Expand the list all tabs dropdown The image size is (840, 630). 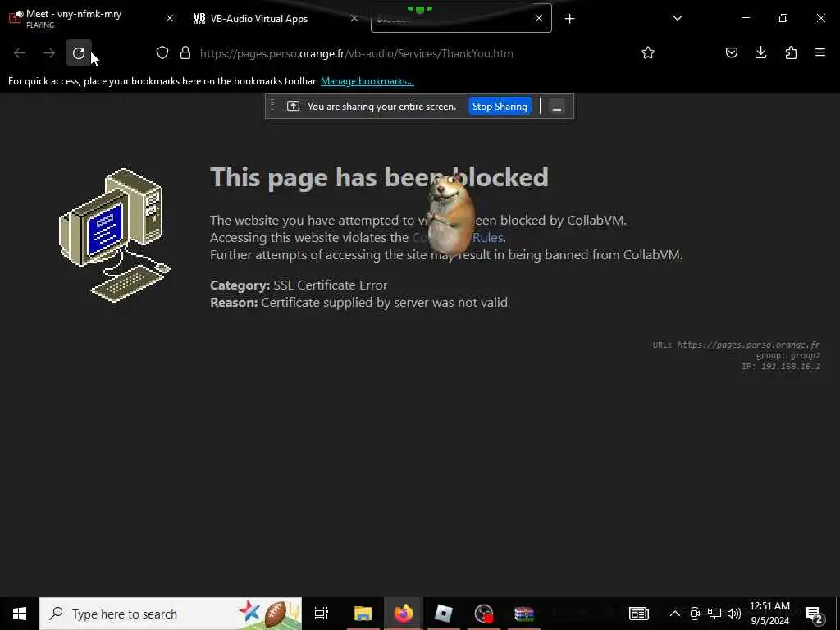(677, 18)
